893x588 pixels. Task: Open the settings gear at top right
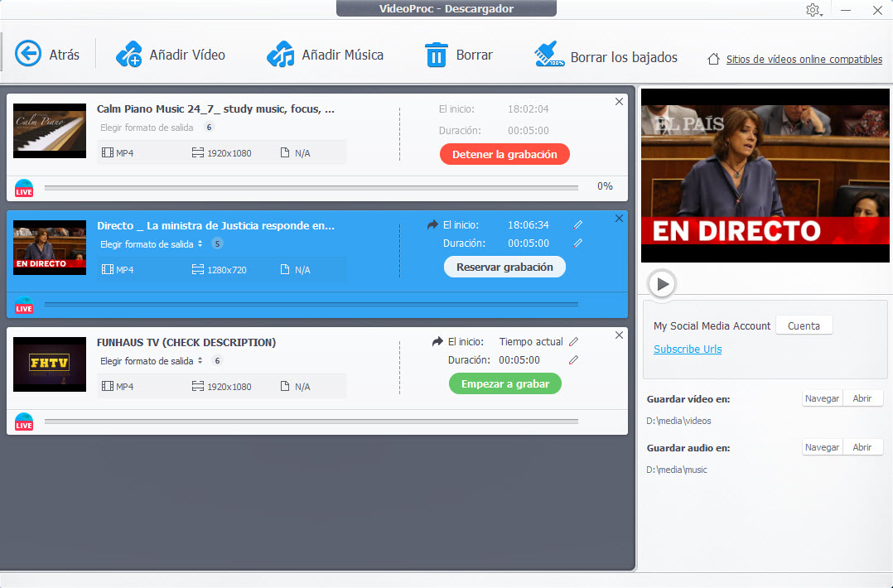[813, 10]
